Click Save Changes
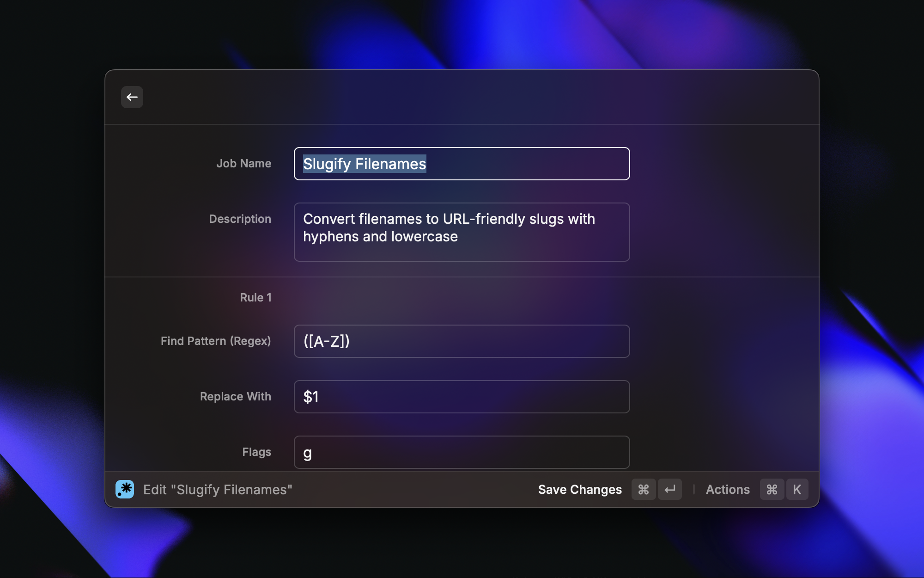924x578 pixels. pyautogui.click(x=580, y=489)
